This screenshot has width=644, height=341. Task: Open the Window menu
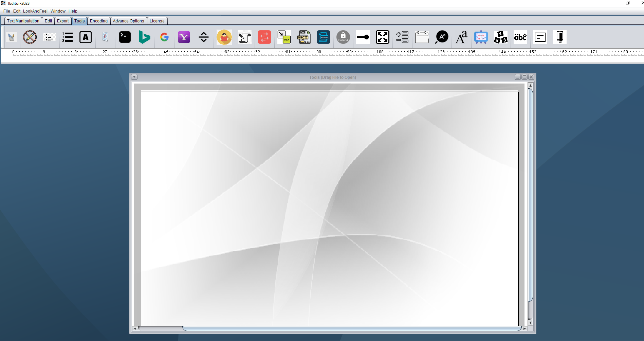58,11
